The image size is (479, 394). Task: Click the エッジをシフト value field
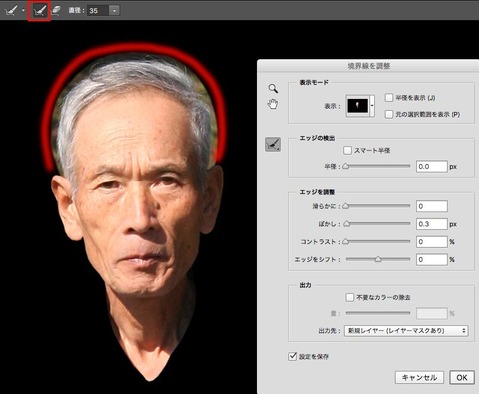(x=431, y=259)
